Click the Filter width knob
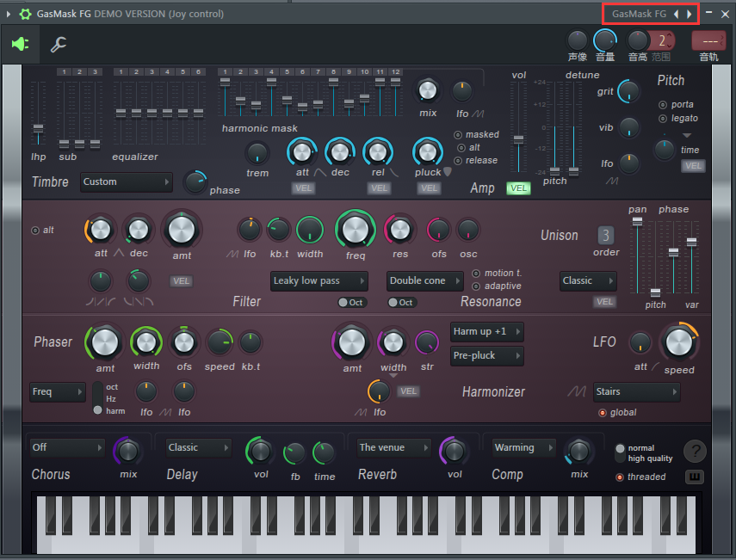 click(310, 230)
